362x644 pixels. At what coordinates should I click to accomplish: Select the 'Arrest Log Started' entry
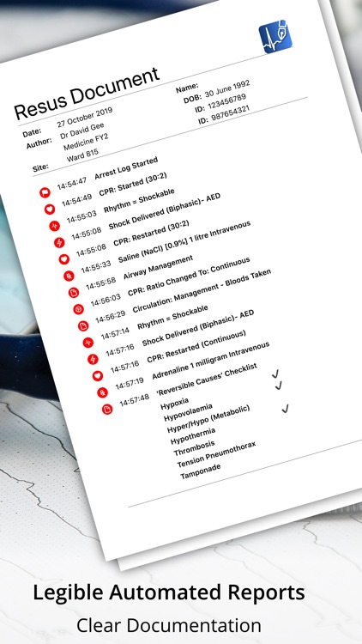(126, 168)
